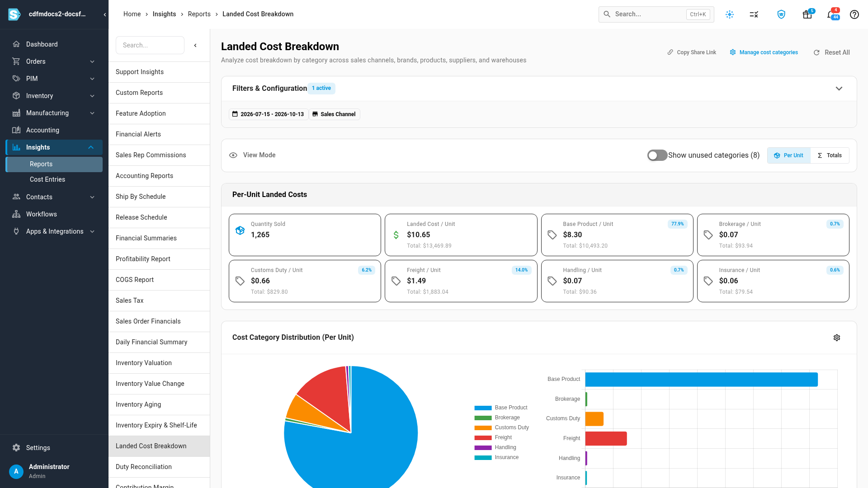Viewport: 868px width, 488px height.
Task: Open Manage cost categories link
Action: point(764,52)
